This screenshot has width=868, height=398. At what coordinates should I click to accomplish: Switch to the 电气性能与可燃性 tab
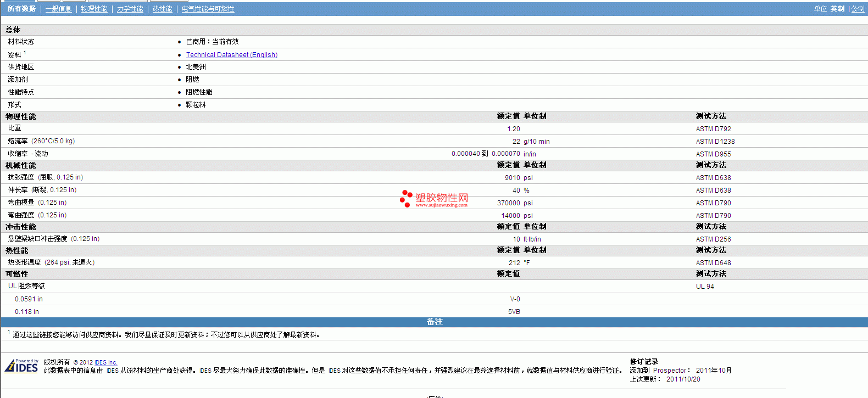208,9
